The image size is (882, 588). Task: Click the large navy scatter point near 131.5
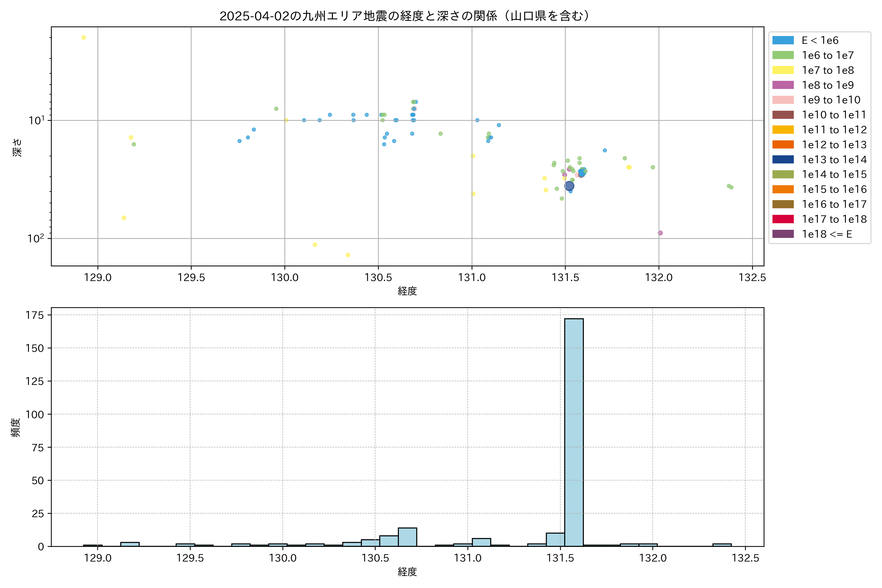pos(569,186)
